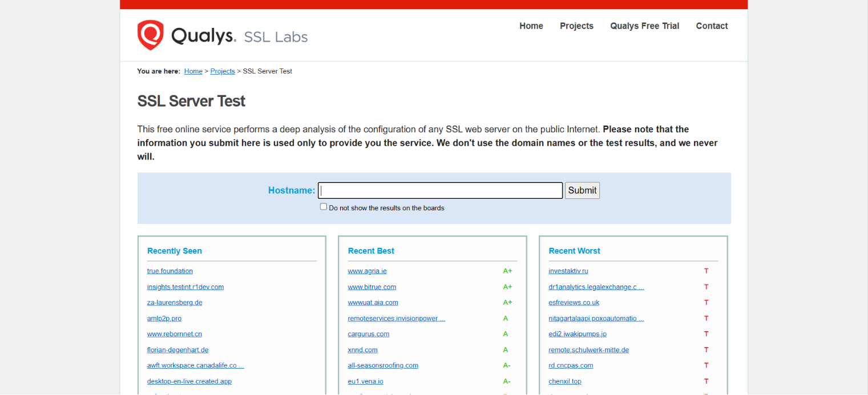Viewport: 868px width, 395px height.
Task: Open the Contact navigation menu item
Action: tap(712, 26)
